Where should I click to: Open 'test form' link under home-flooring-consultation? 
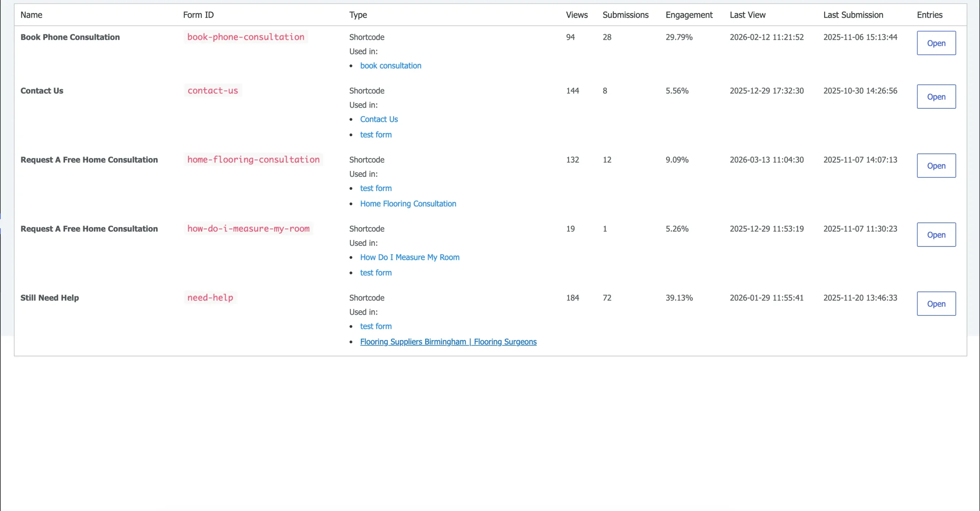pos(376,188)
